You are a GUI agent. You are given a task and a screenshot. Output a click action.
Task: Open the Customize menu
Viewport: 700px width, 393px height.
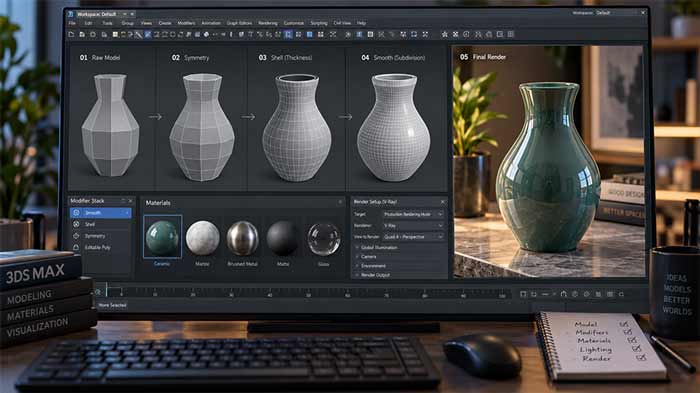tap(294, 23)
